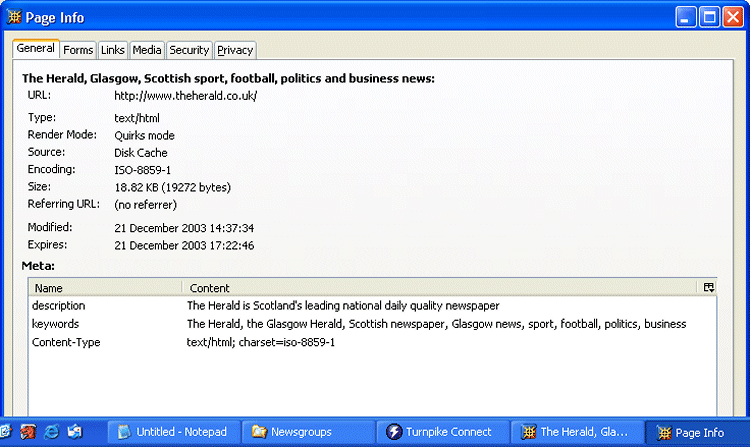Minimize the Page Info window
Viewport: 750px width, 447px height.
(685, 17)
